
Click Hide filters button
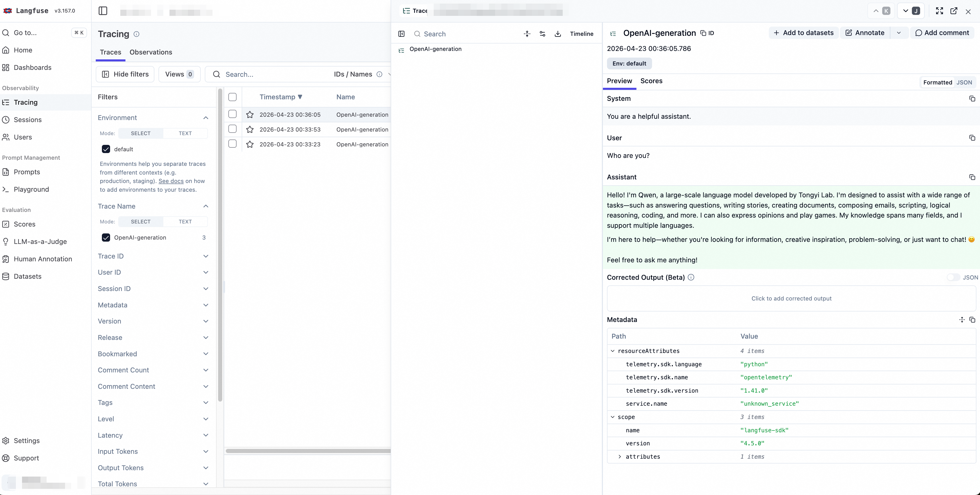(x=125, y=74)
